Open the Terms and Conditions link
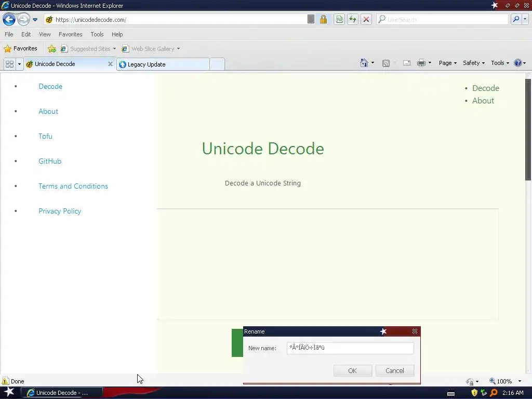Viewport: 532px width, 399px height. [x=73, y=186]
